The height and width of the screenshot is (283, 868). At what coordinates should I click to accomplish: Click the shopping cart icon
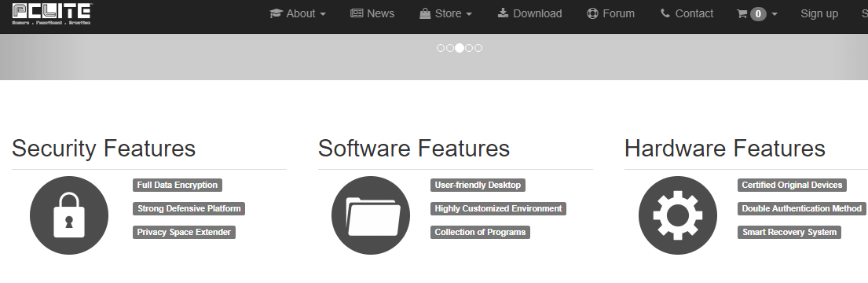coord(742,14)
